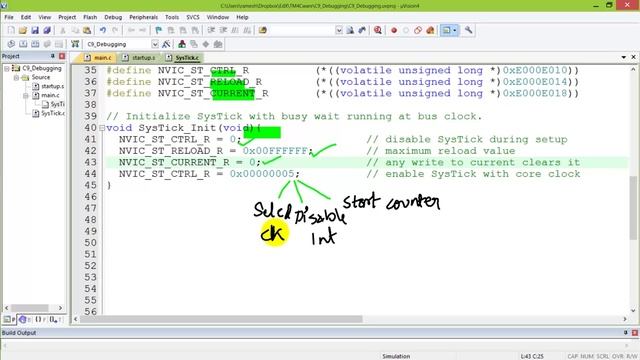Open the find text combo dropdown arrow

(339, 30)
